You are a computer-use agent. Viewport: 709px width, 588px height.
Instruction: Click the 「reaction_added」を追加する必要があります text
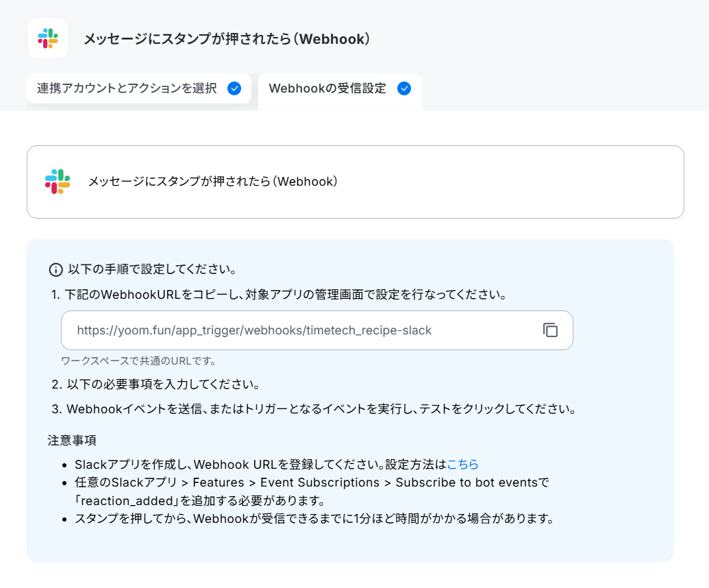pyautogui.click(x=200, y=501)
